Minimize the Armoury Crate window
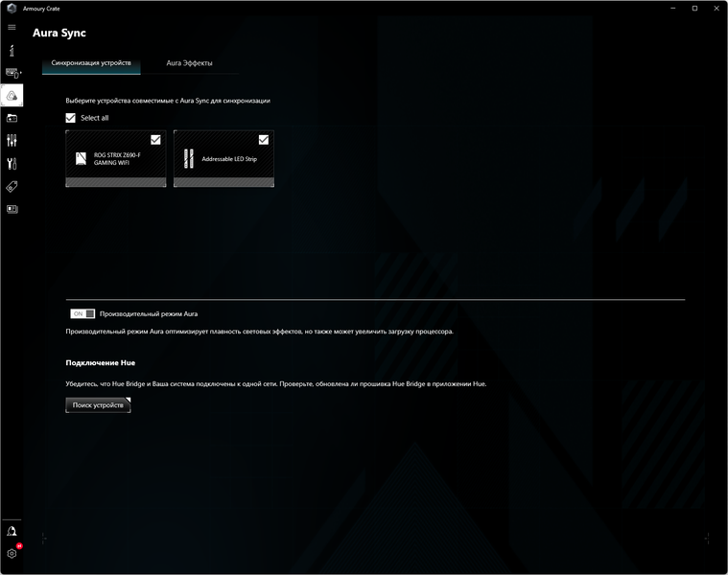The width and height of the screenshot is (728, 575). pos(672,8)
